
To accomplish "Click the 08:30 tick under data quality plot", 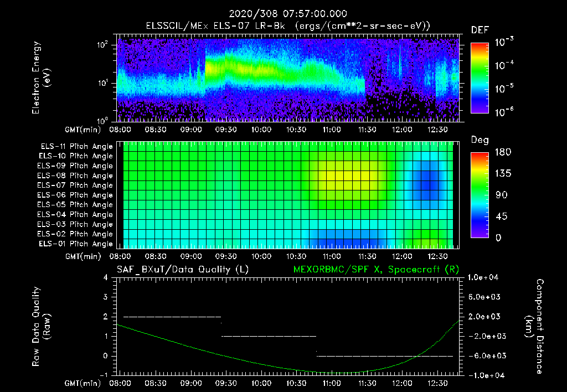I will point(156,383).
